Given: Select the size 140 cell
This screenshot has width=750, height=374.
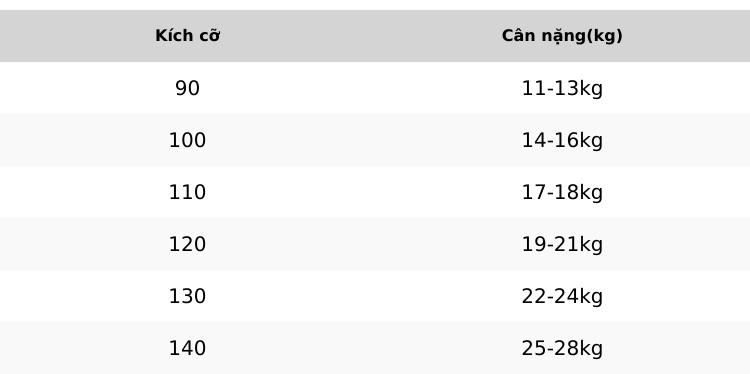Looking at the screenshot, I should click(188, 348).
